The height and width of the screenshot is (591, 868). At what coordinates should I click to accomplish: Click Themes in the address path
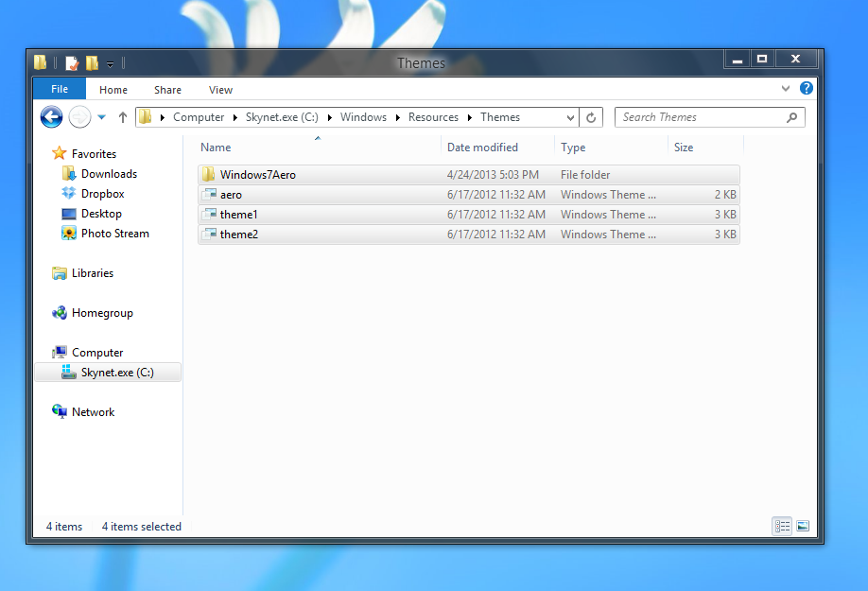(500, 117)
